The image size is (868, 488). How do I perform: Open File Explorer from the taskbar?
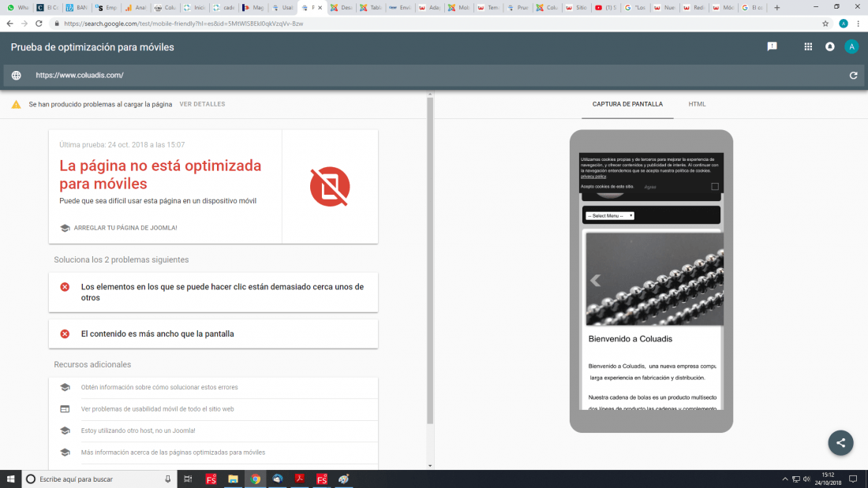[233, 479]
